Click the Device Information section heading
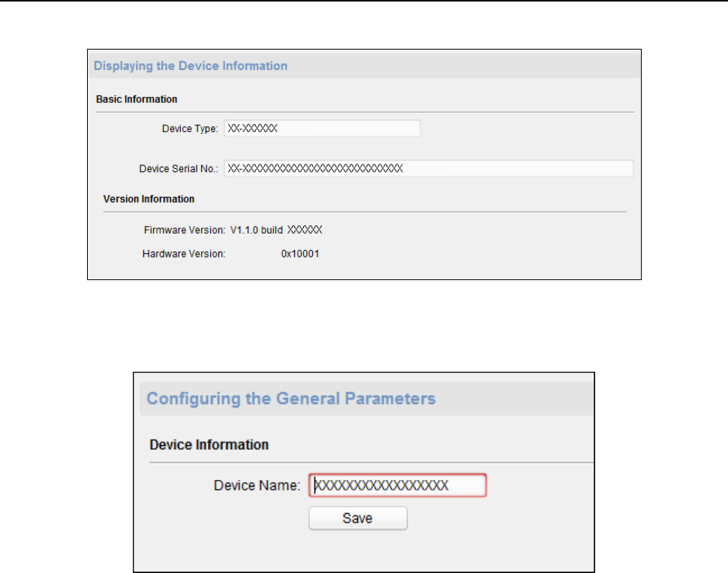Viewport: 728px width, 573px height. click(209, 445)
